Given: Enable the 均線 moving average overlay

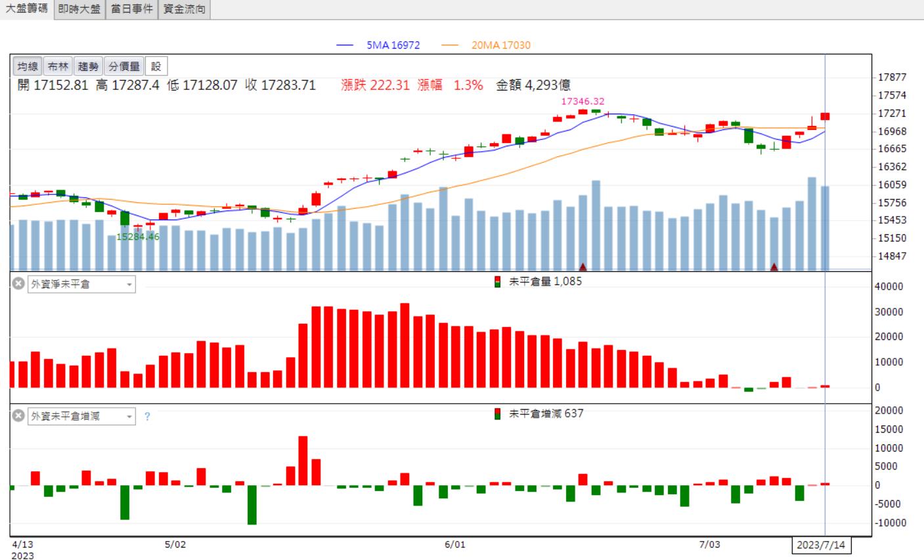Looking at the screenshot, I should [28, 66].
